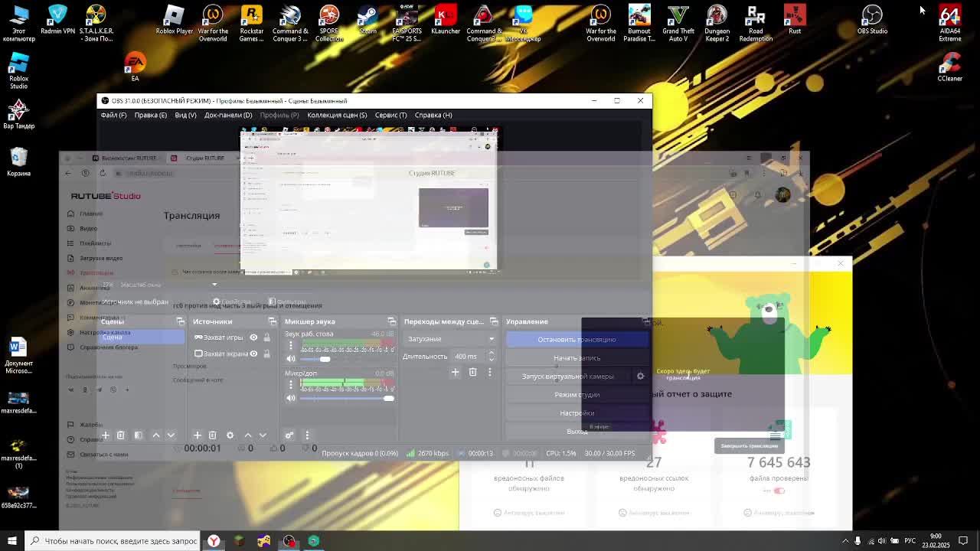Add a new scene in Scenes panel
The image size is (980, 551).
tap(106, 435)
